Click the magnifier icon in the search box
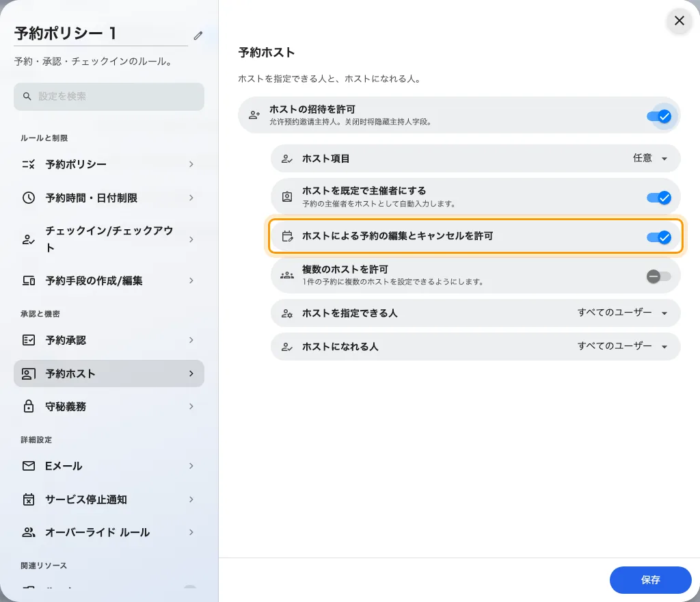 pos(27,96)
